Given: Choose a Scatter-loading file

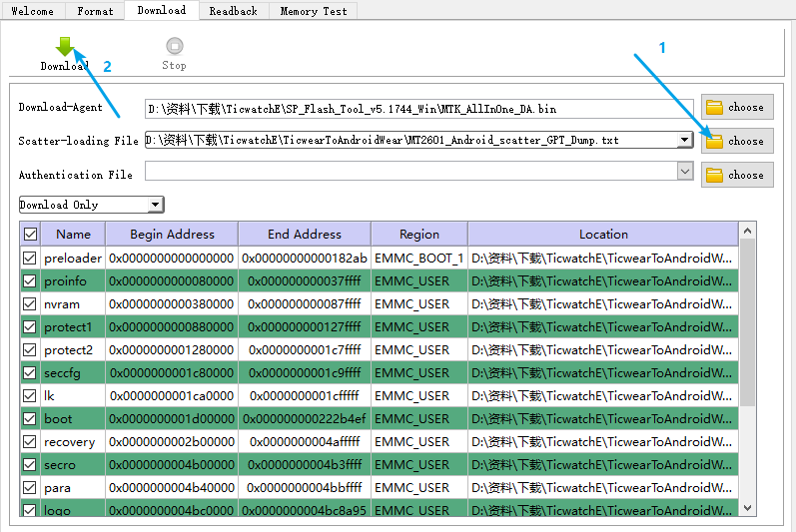Looking at the screenshot, I should [x=737, y=141].
